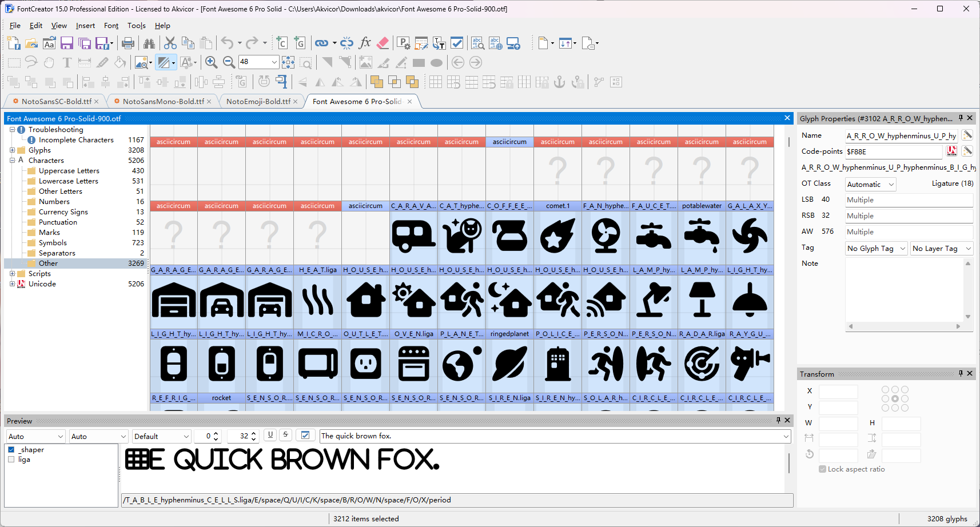Click the Cut scissors icon
This screenshot has width=980, height=527.
(x=170, y=43)
